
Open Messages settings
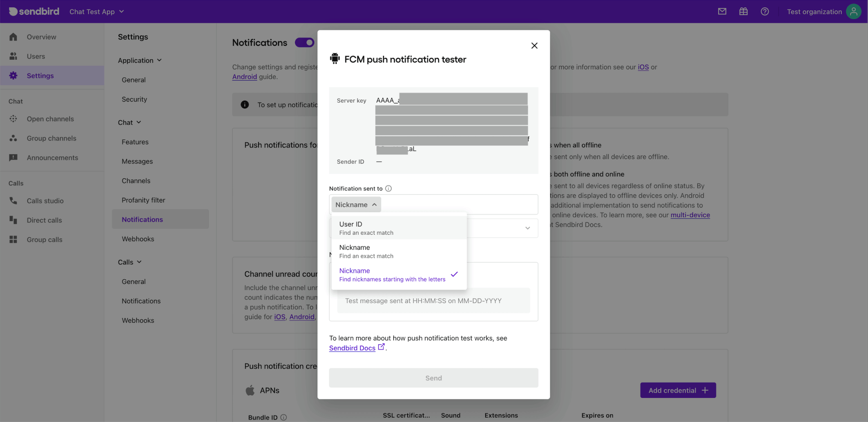pyautogui.click(x=137, y=161)
